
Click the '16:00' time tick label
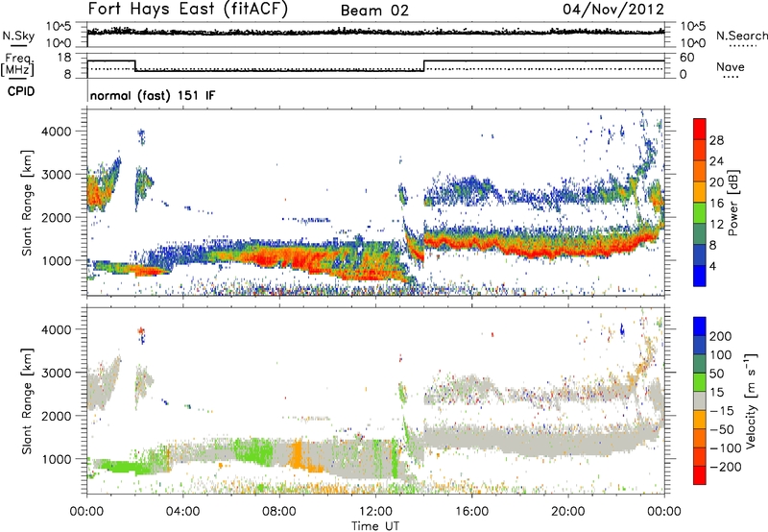pyautogui.click(x=471, y=512)
